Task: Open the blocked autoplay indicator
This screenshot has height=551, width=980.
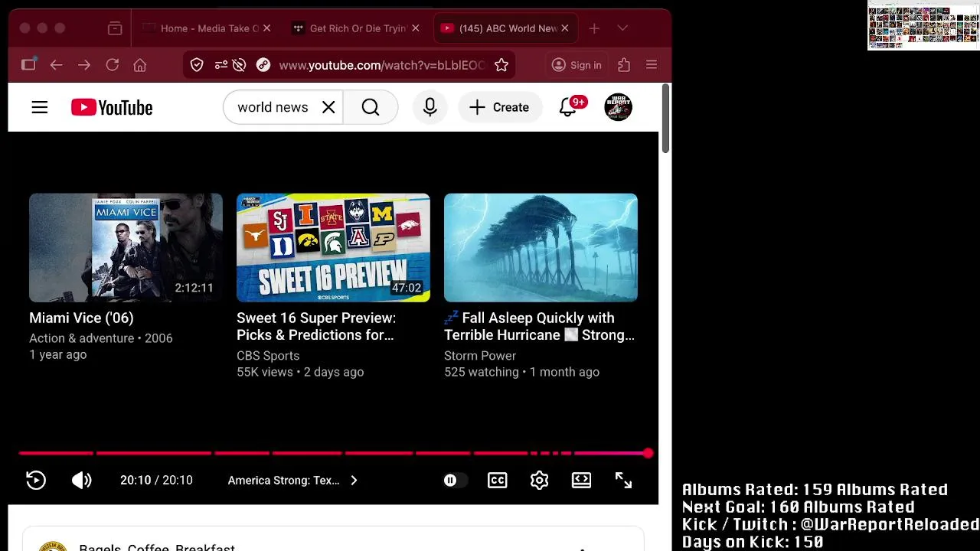Action: pyautogui.click(x=239, y=65)
